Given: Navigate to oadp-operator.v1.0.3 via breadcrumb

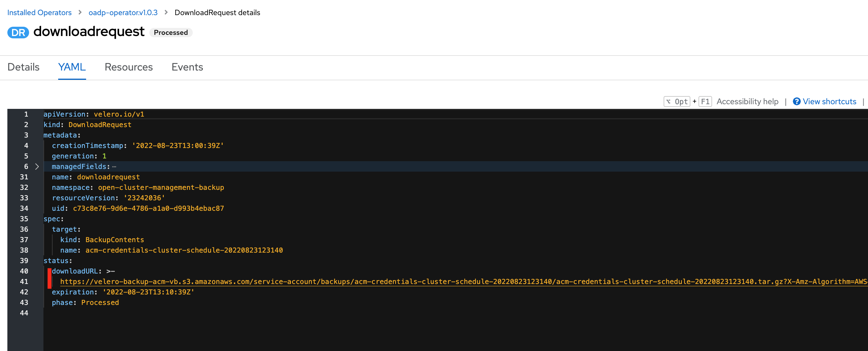Looking at the screenshot, I should pos(123,12).
